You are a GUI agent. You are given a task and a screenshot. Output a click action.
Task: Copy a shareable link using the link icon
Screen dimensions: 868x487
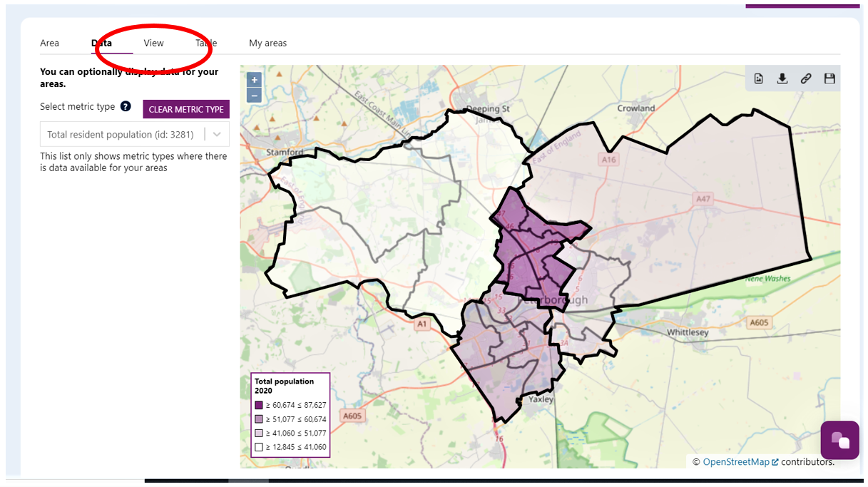[805, 78]
